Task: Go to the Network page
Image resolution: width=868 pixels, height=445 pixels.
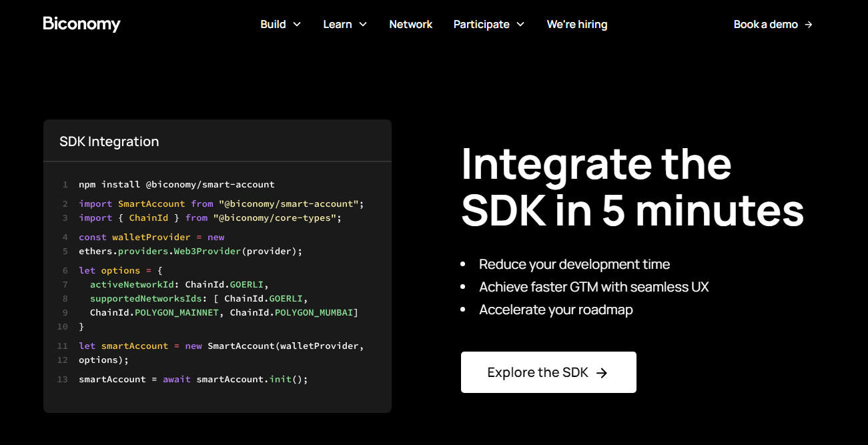Action: pyautogui.click(x=411, y=24)
